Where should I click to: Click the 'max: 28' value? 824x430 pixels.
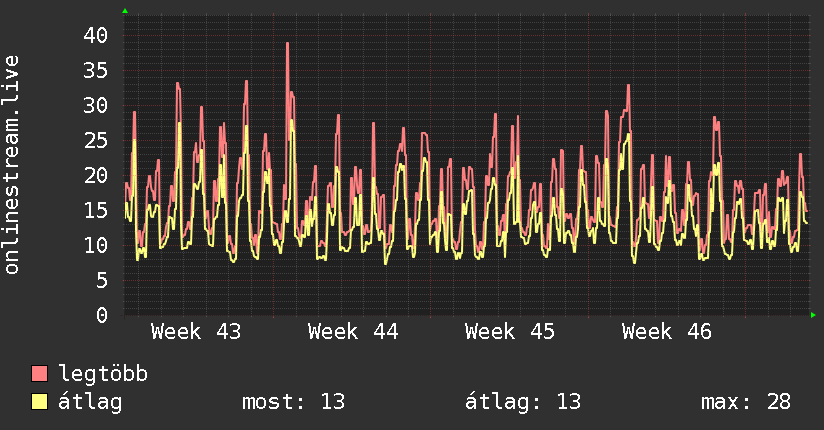(746, 402)
